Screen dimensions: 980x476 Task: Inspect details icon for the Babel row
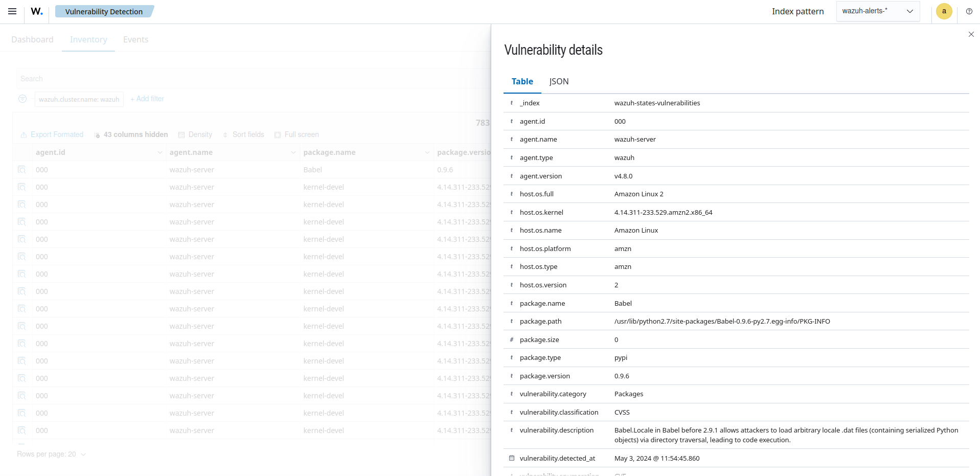(x=21, y=170)
